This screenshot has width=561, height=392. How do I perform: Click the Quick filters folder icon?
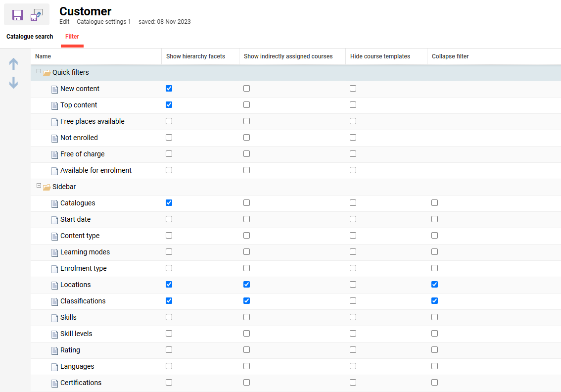[x=48, y=72]
